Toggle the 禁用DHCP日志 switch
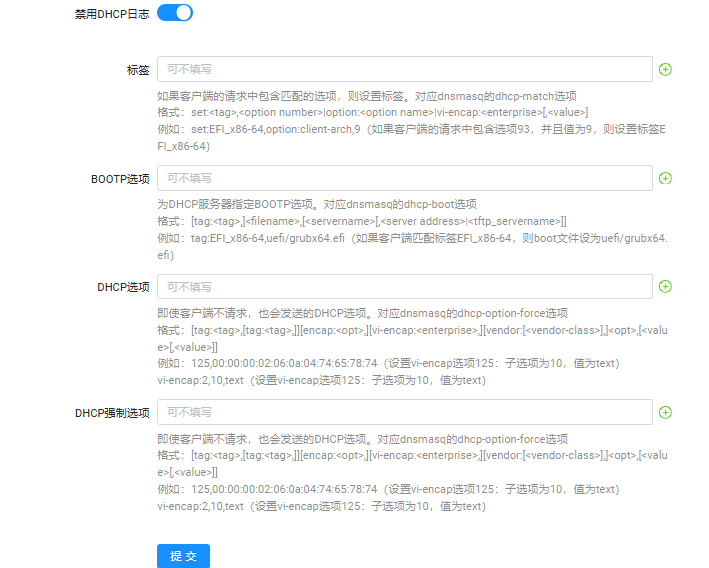This screenshot has height=568, width=709. pyautogui.click(x=175, y=13)
